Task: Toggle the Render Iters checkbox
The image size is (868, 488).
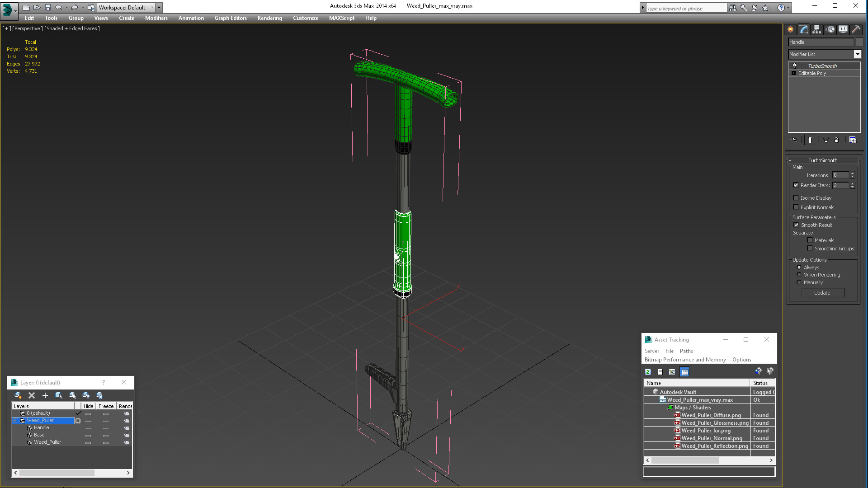Action: tap(796, 185)
